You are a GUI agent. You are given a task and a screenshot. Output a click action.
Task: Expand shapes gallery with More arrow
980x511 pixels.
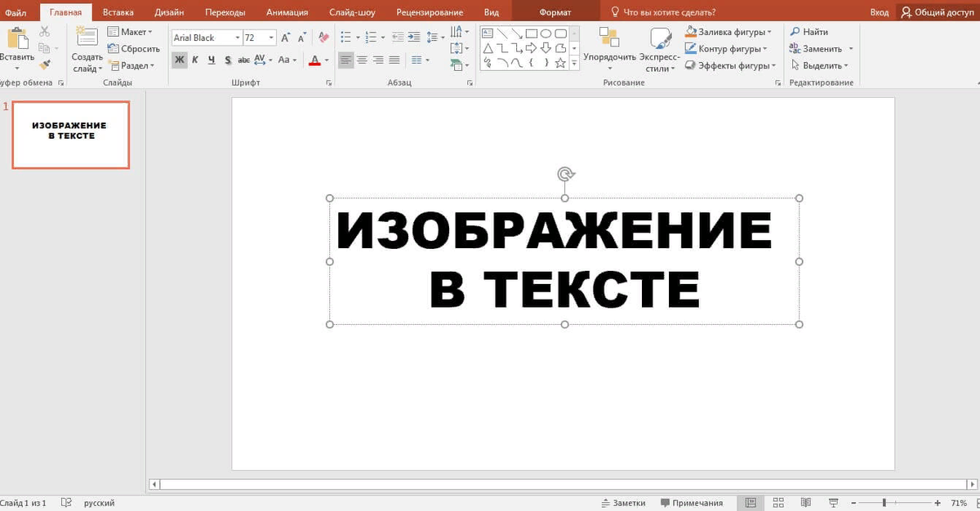coord(574,63)
